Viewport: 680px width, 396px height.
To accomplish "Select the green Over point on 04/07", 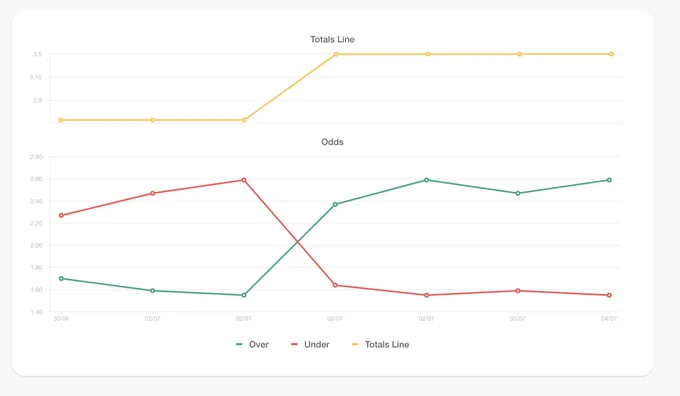I will 609,180.
